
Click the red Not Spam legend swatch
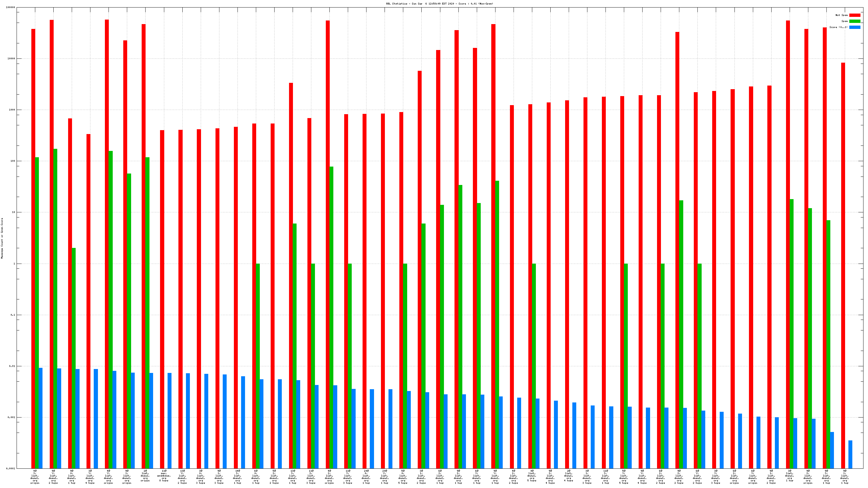point(854,15)
